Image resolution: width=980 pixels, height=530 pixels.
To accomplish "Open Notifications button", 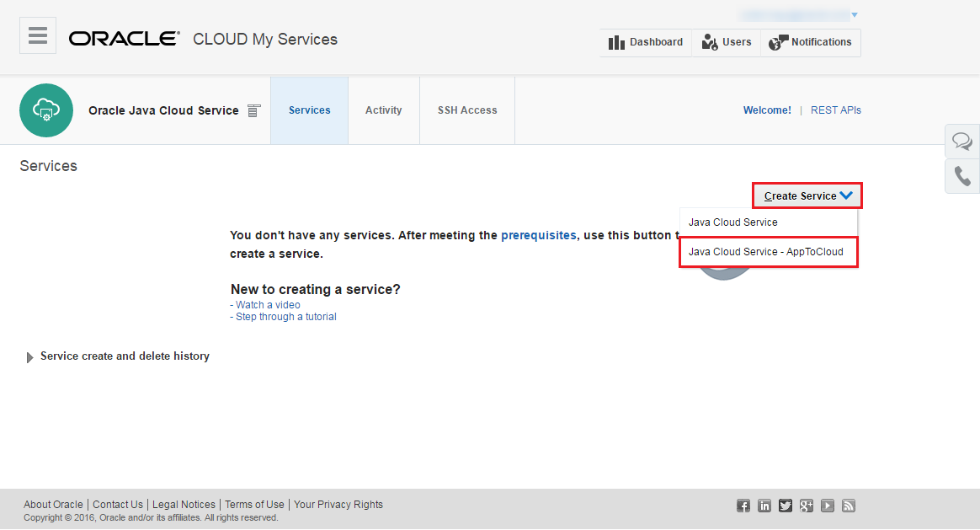I will point(811,42).
